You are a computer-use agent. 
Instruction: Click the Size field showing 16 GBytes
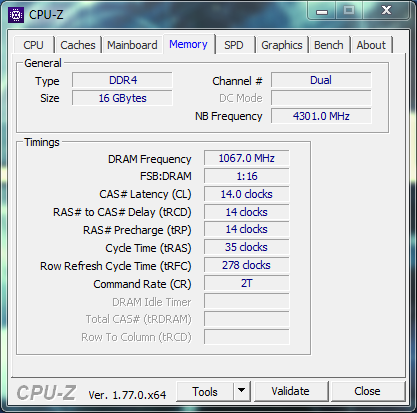click(x=122, y=98)
